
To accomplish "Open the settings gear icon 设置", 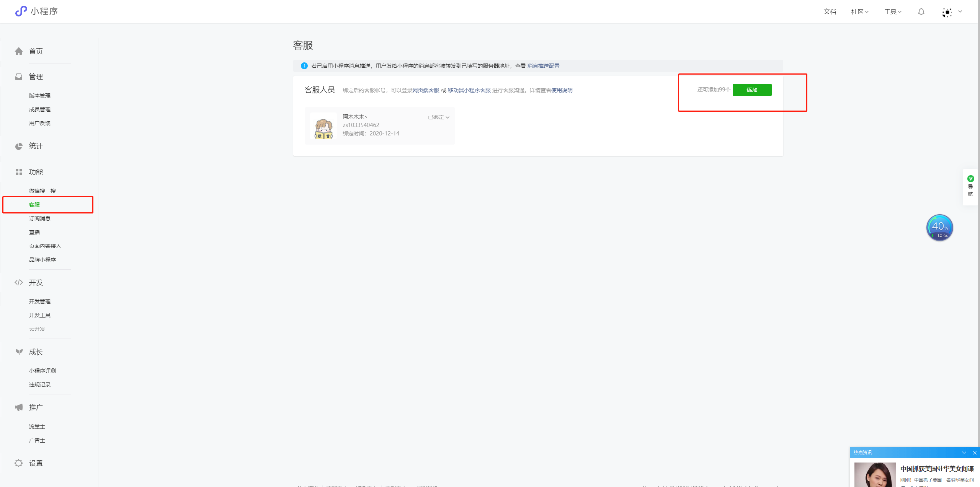I will point(19,463).
